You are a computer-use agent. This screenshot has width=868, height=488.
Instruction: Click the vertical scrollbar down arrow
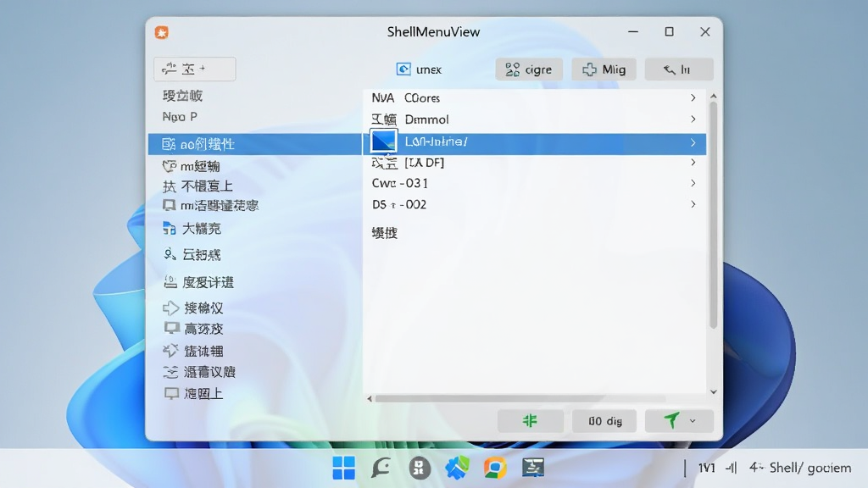point(713,391)
